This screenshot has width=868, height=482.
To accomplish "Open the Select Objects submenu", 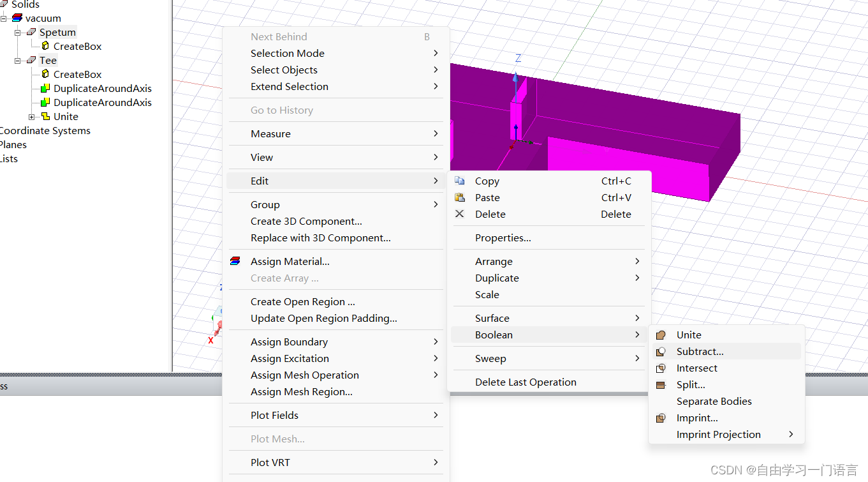I will 336,70.
